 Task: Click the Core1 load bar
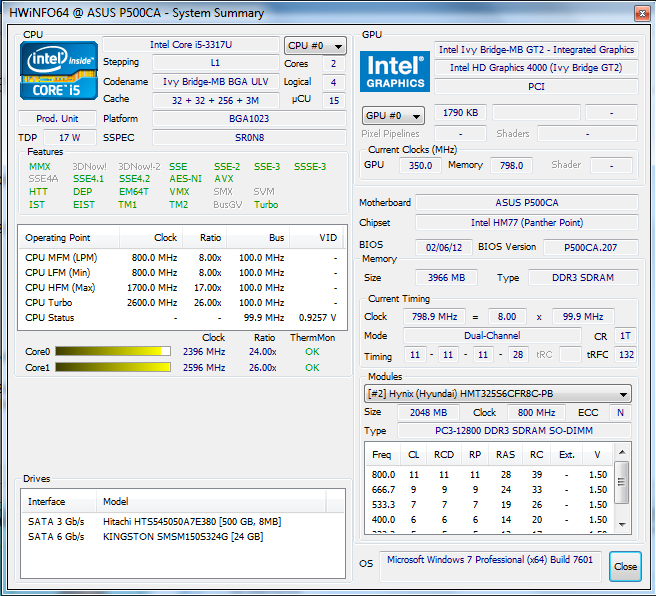113,367
